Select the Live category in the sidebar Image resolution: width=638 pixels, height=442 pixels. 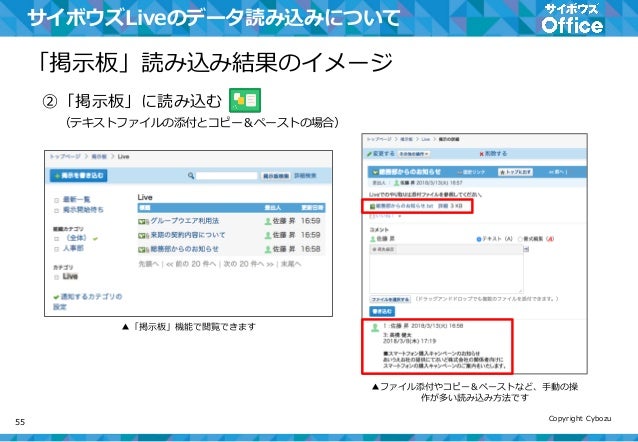(x=70, y=277)
